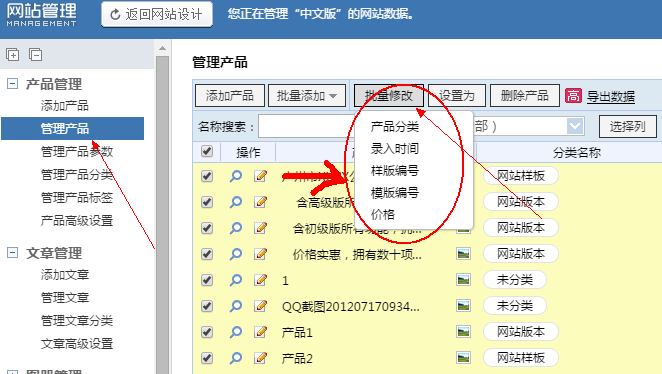This screenshot has width=662, height=374.
Task: Click the 选择列 button
Action: (628, 126)
